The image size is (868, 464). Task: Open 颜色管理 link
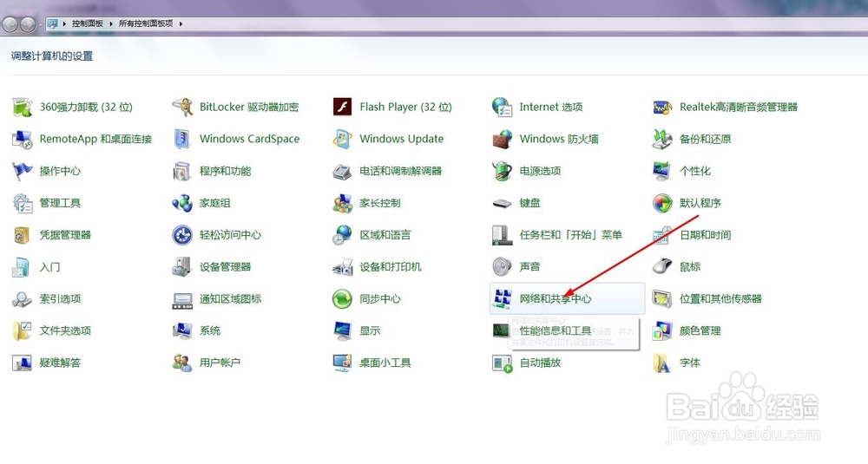700,330
